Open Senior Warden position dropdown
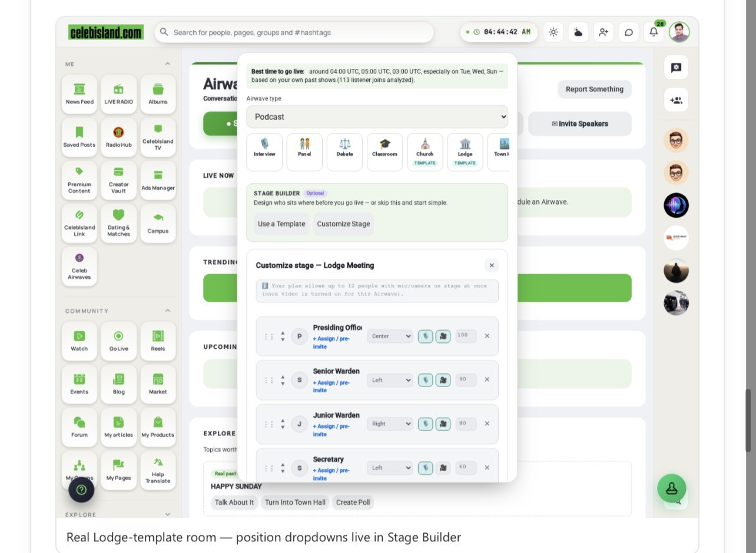 pyautogui.click(x=390, y=380)
